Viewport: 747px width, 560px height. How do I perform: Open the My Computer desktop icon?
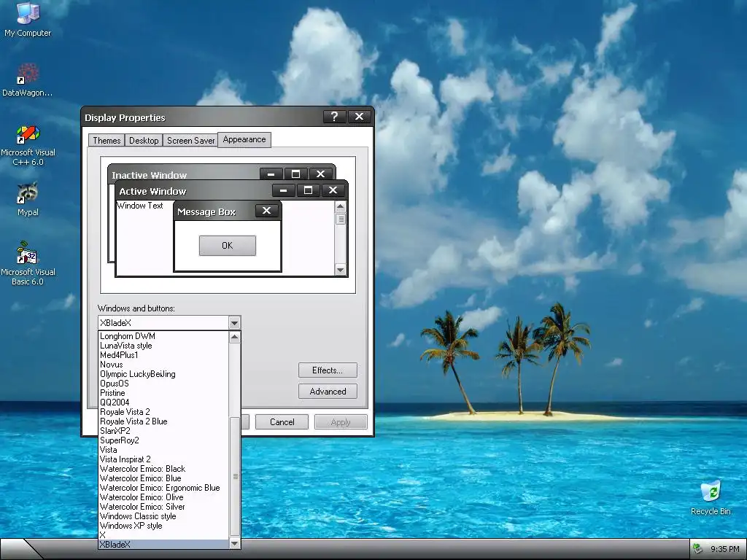point(28,19)
